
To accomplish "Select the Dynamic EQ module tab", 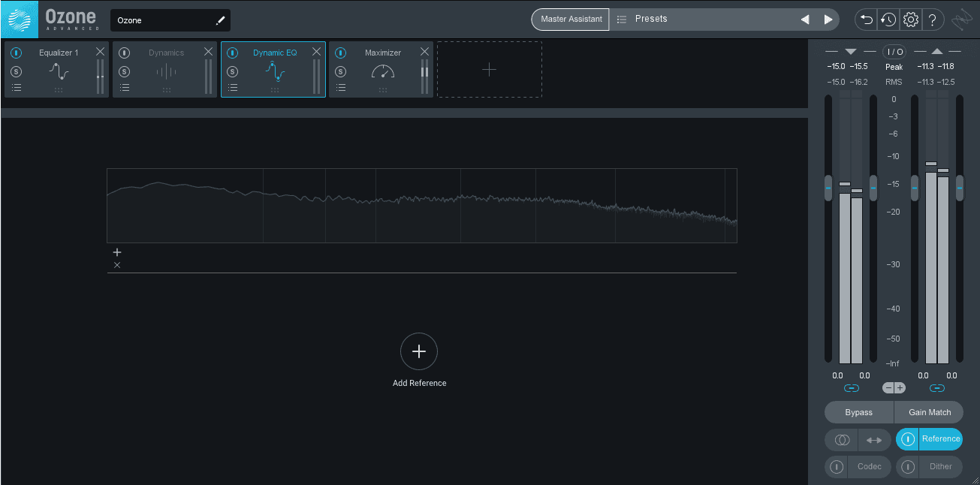I will click(x=273, y=70).
